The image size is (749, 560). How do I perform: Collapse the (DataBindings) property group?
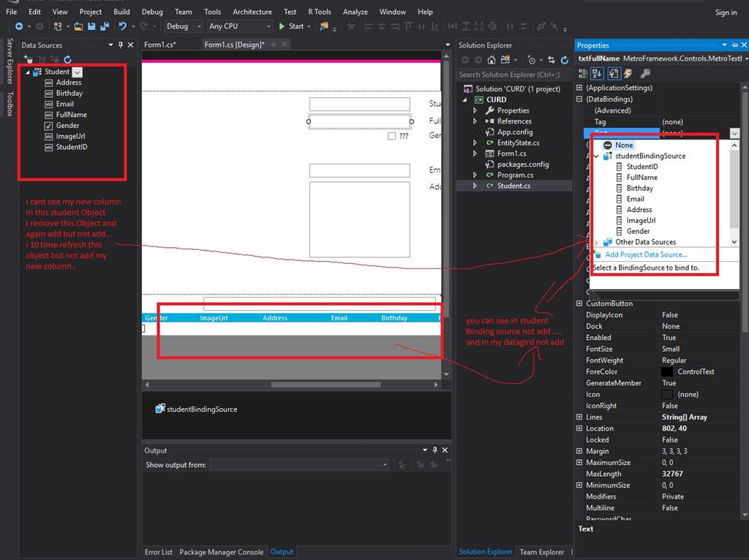pos(579,99)
